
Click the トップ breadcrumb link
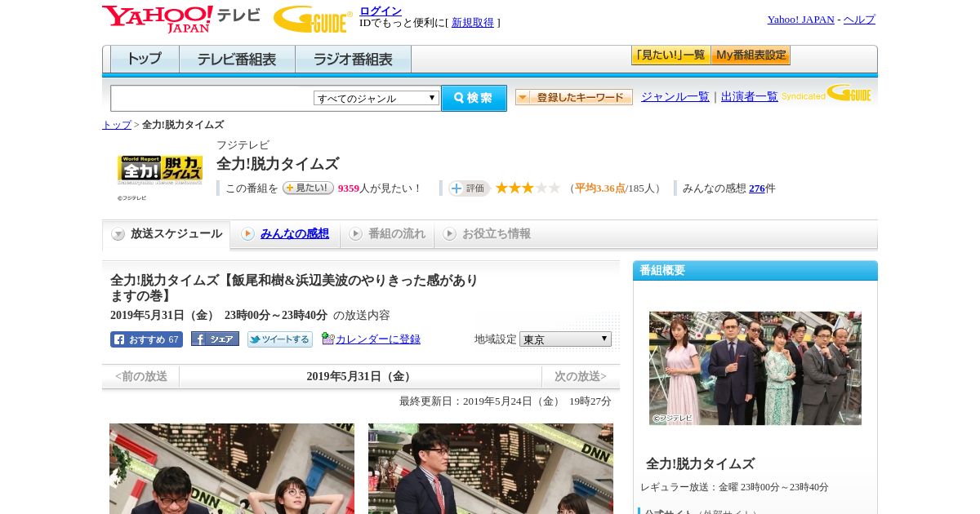(116, 125)
